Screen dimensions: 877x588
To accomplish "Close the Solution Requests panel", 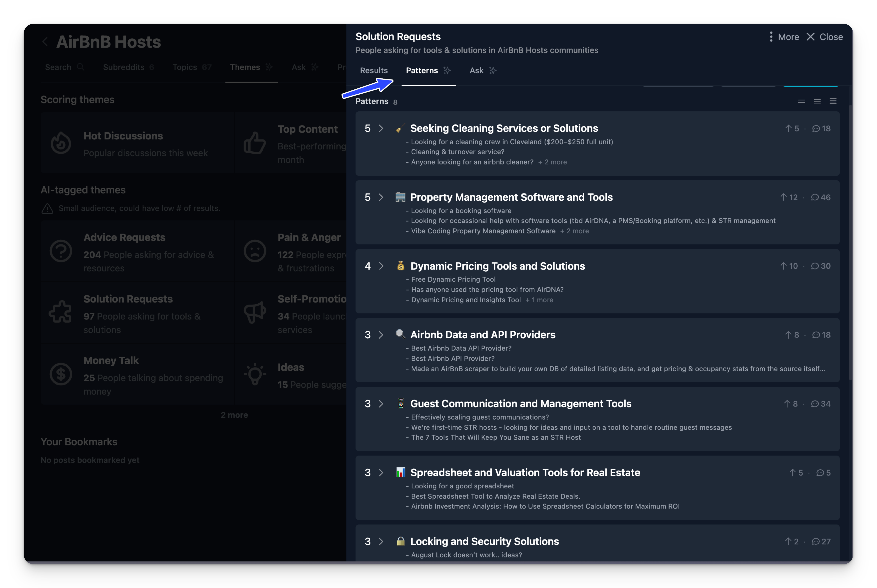I will (824, 37).
